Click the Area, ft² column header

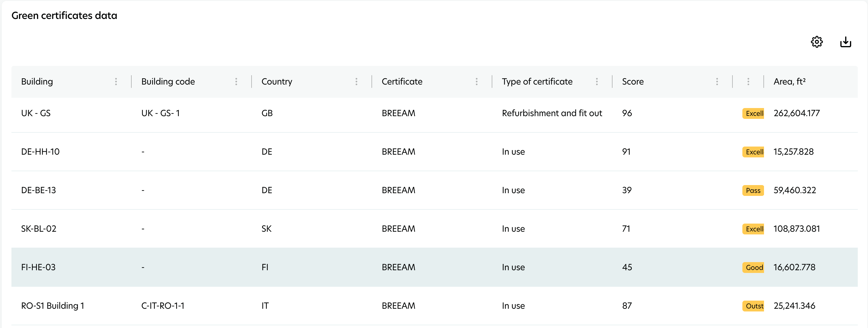[x=789, y=82]
